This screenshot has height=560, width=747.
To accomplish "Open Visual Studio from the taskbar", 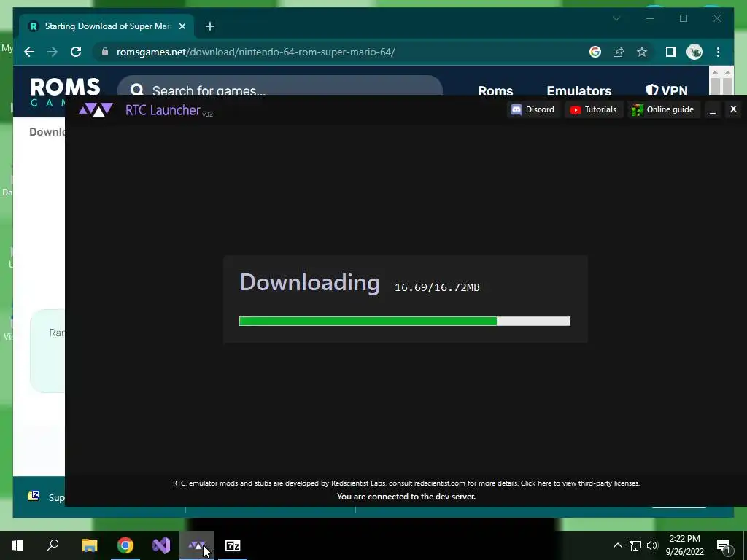I will pos(161,545).
